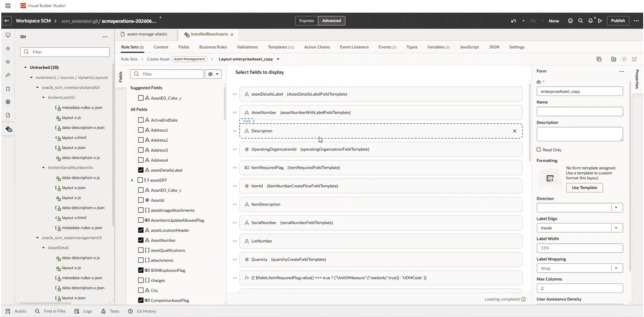Open the Action Chains tab
Screen dimensions: 644x317
point(317,47)
